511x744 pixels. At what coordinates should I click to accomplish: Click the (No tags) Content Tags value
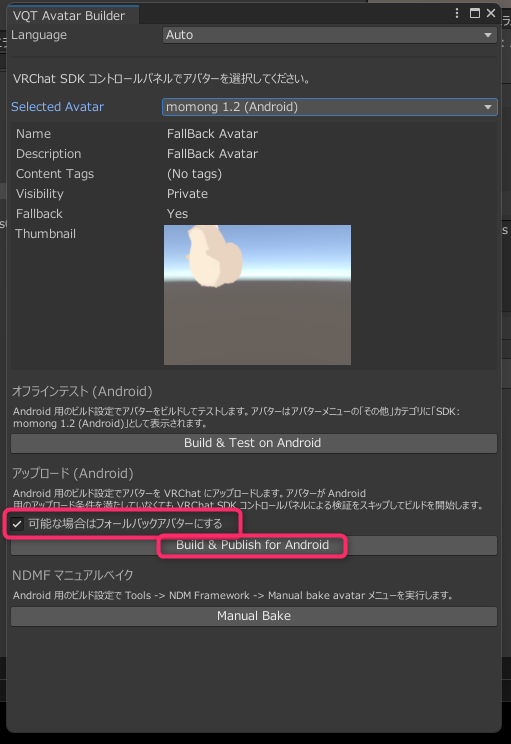tap(194, 174)
